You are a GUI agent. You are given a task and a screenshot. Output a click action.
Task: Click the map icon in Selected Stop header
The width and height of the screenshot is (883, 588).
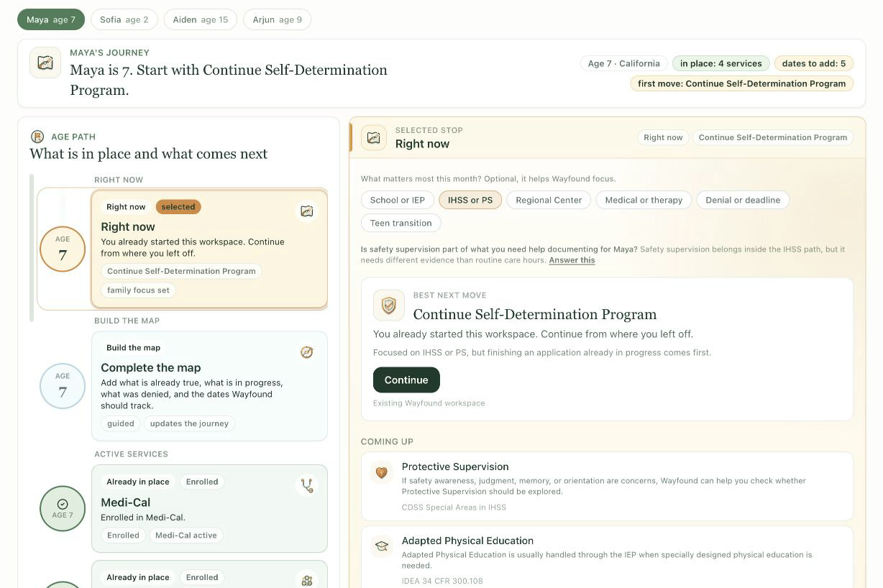pyautogui.click(x=373, y=137)
